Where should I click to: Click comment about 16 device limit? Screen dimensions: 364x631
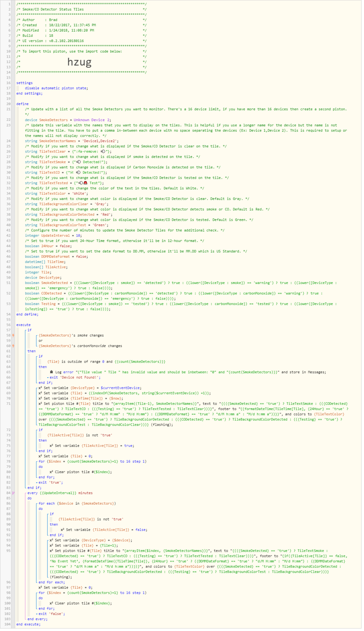186,112
